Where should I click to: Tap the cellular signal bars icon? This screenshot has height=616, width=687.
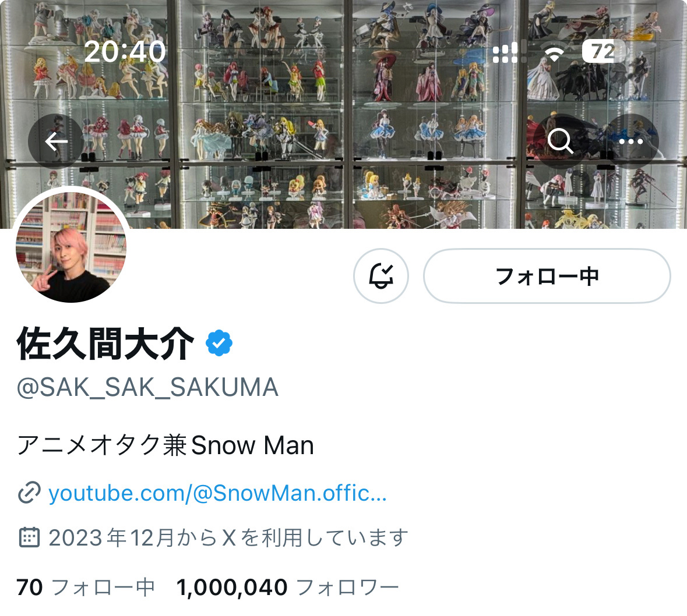tap(509, 52)
